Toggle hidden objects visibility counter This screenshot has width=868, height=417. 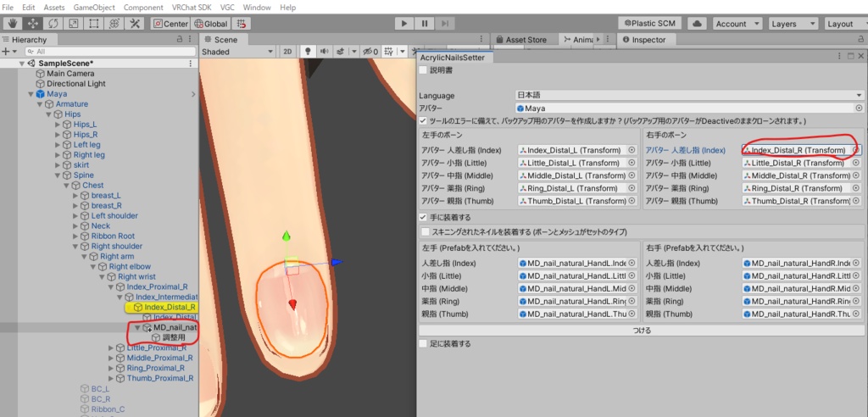click(370, 52)
